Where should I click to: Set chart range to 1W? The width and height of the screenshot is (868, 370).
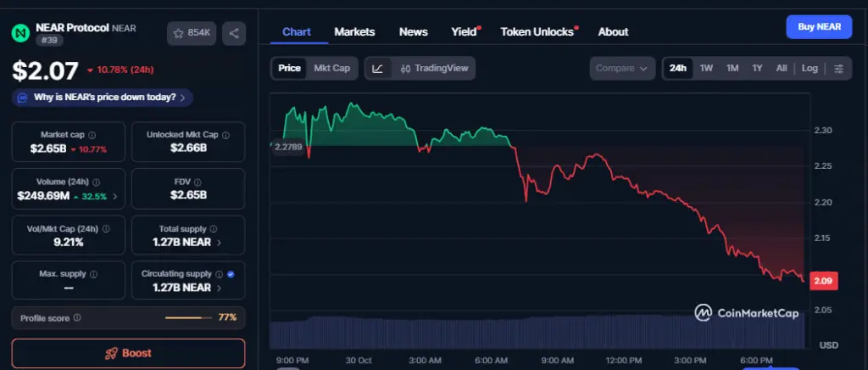pos(706,69)
